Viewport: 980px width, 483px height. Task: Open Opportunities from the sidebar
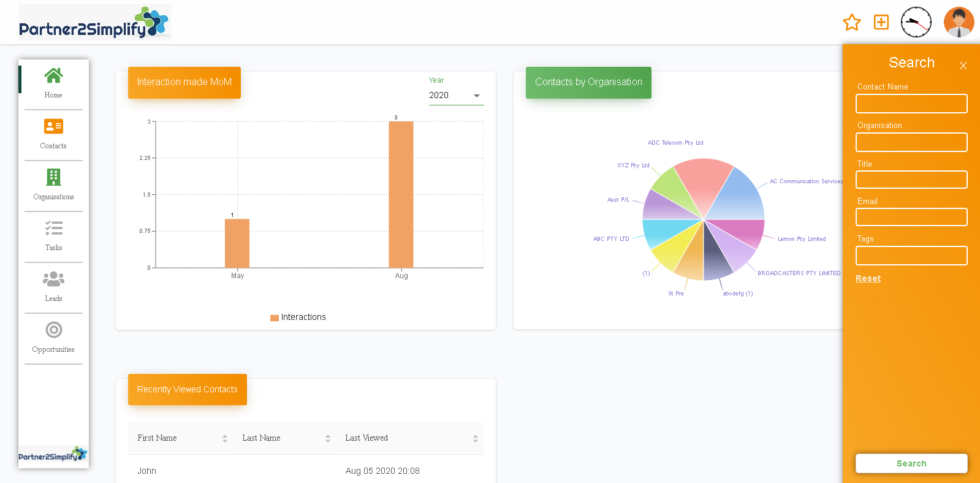point(53,338)
